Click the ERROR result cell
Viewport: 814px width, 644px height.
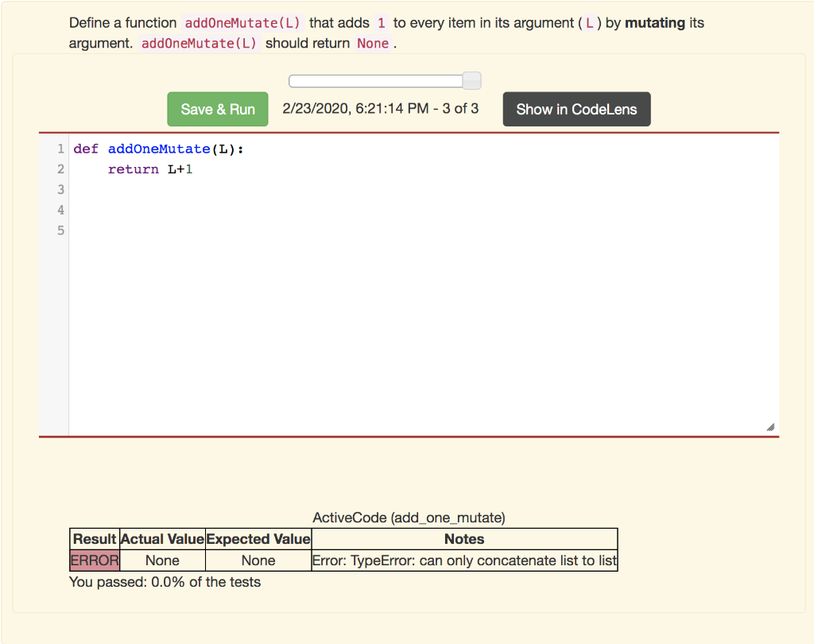pyautogui.click(x=94, y=560)
